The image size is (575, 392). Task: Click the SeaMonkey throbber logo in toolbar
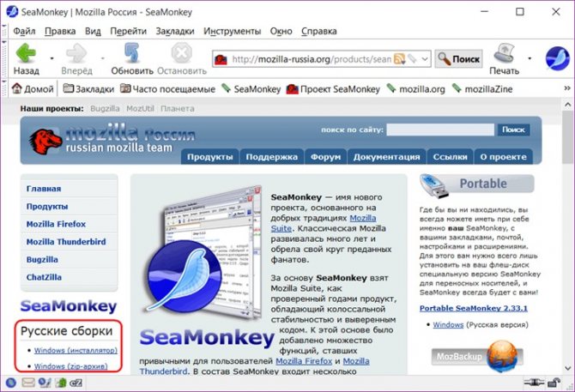point(558,58)
